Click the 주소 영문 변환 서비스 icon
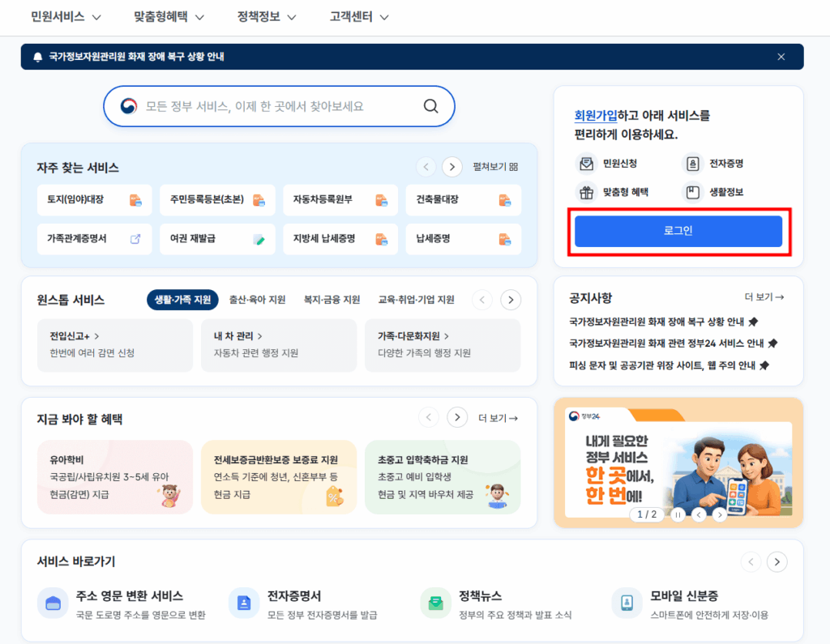Viewport: 830px width, 644px height. coord(53,603)
